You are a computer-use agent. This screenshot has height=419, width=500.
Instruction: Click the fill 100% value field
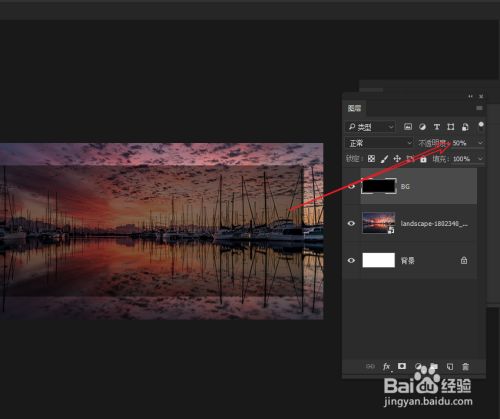tap(461, 159)
